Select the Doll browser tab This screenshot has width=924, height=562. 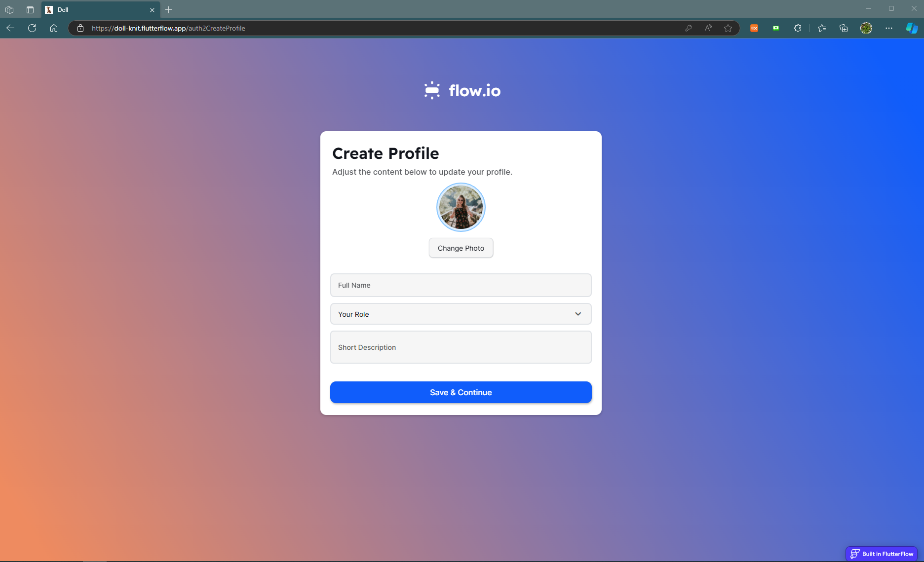101,10
